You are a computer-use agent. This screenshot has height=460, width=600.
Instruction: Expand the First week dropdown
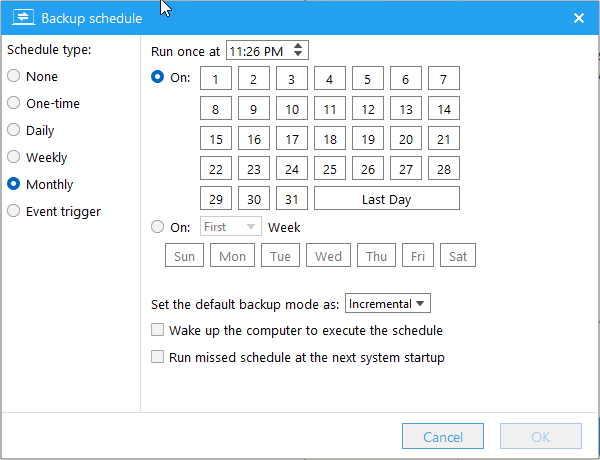[x=231, y=227]
